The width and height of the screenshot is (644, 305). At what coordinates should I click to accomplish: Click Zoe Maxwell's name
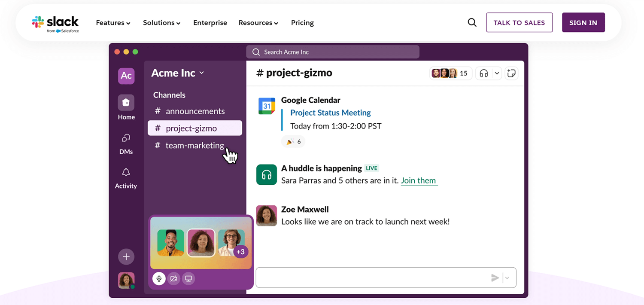tap(305, 210)
